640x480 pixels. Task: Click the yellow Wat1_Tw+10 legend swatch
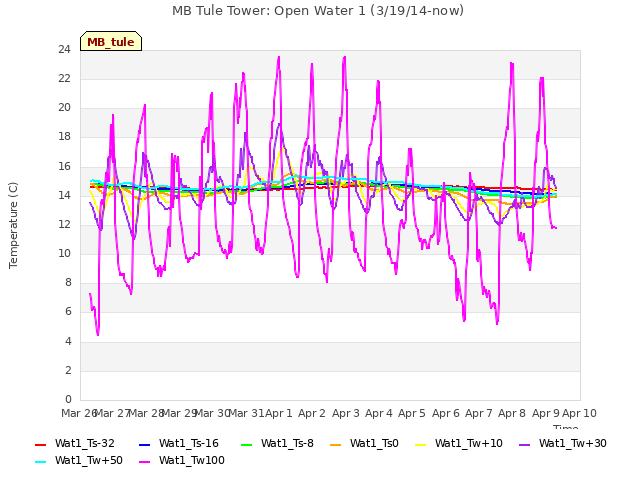[420, 444]
